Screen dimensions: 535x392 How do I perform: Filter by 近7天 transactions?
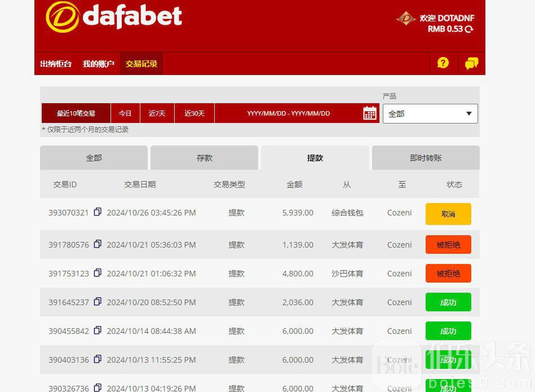tap(157, 113)
